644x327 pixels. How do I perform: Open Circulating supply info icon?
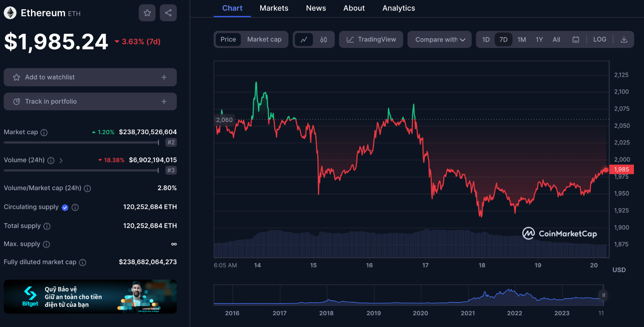75,207
